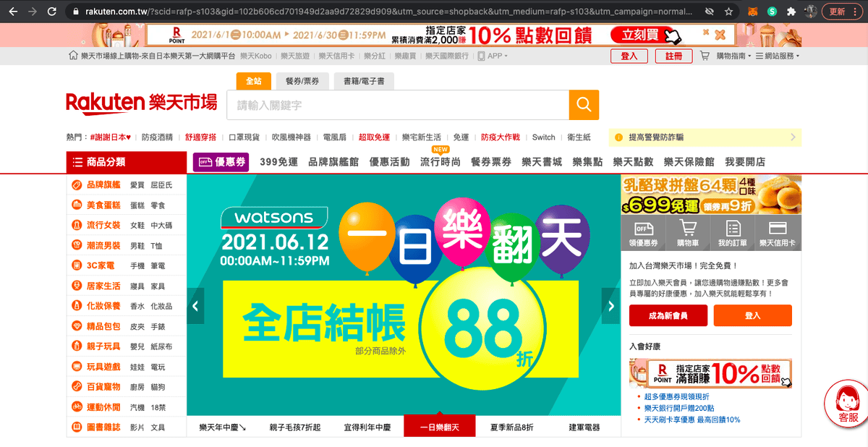
Task: Click the 登入 button in top bar
Action: [629, 56]
